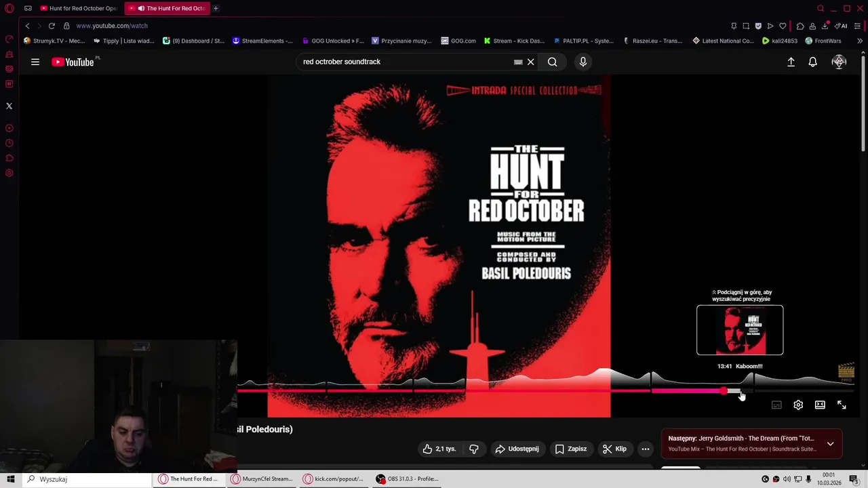This screenshot has width=868, height=488.
Task: Switch to MurzynCfel Stream taskbar window
Action: (x=262, y=479)
